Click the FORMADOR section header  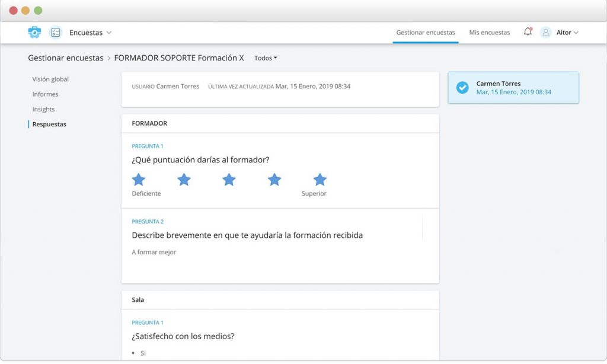(280, 123)
